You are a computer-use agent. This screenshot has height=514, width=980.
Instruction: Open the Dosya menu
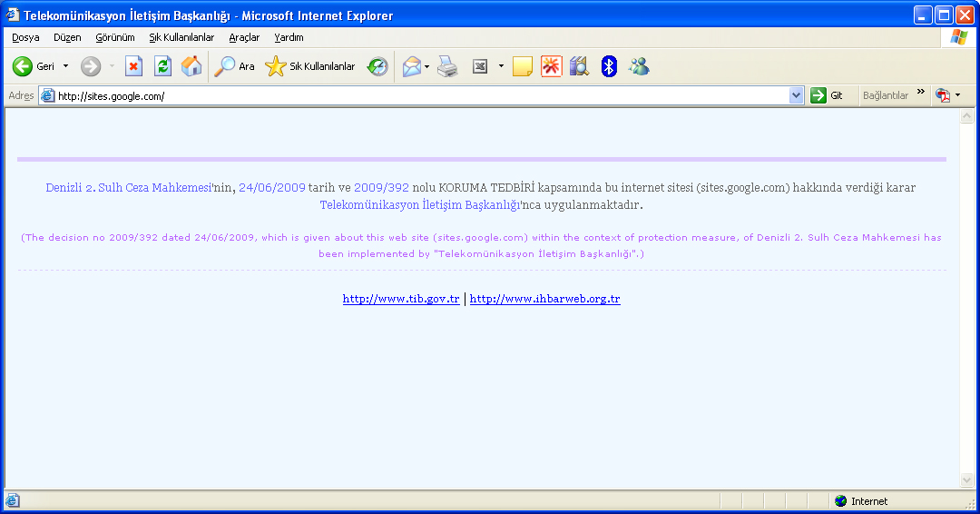click(25, 37)
